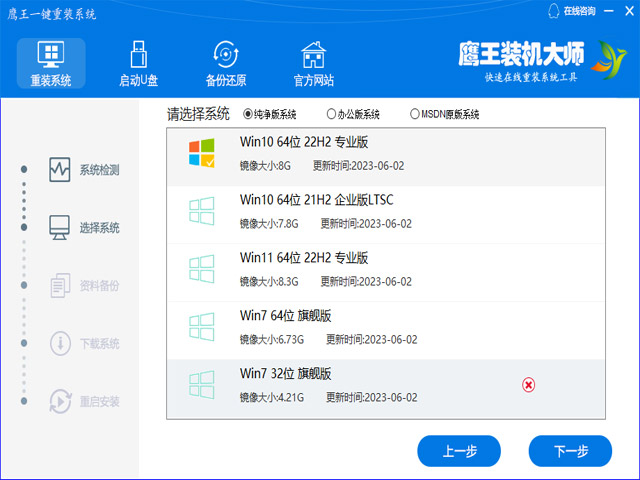Click the colored Windows logo of Win10 22H2
640x480 pixels.
click(x=202, y=153)
